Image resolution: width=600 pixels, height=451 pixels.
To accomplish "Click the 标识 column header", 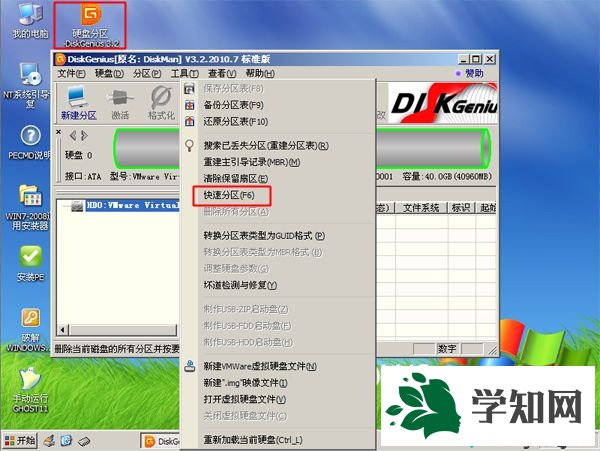I will [461, 208].
